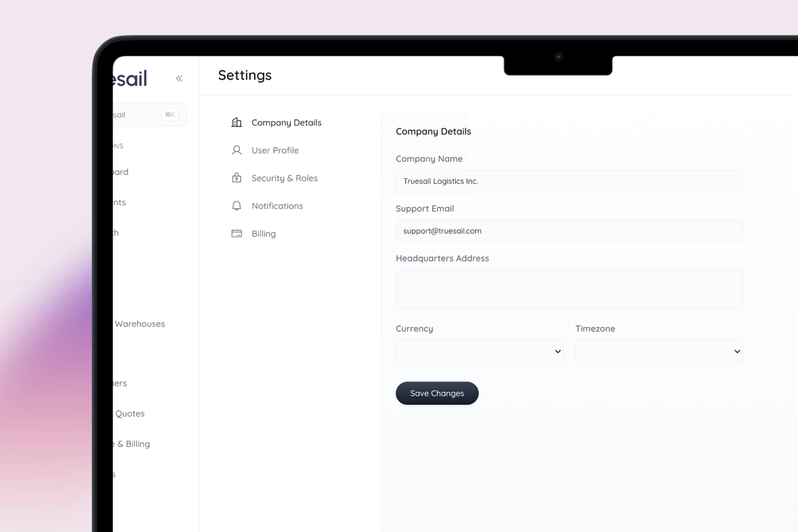Go to Security & Roles settings
Image resolution: width=798 pixels, height=532 pixels.
(x=291, y=178)
